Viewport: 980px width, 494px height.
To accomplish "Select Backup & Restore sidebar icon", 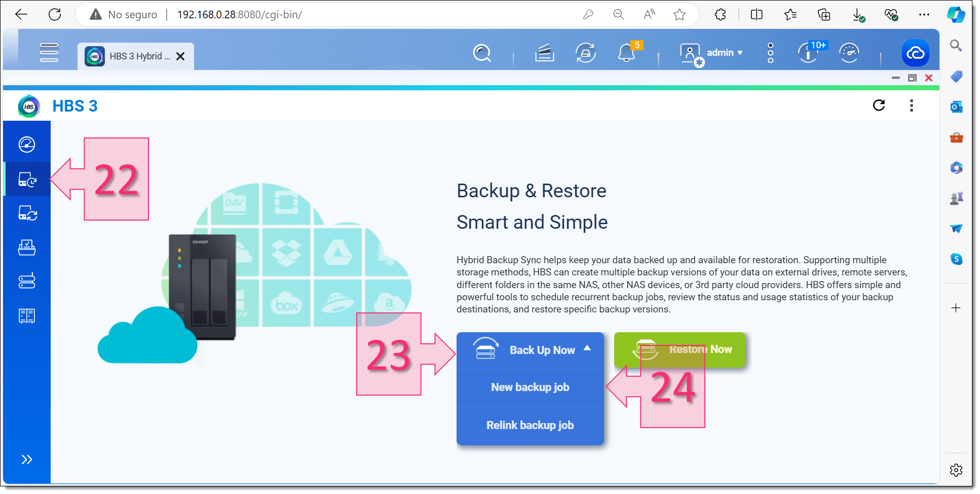I will 27,179.
